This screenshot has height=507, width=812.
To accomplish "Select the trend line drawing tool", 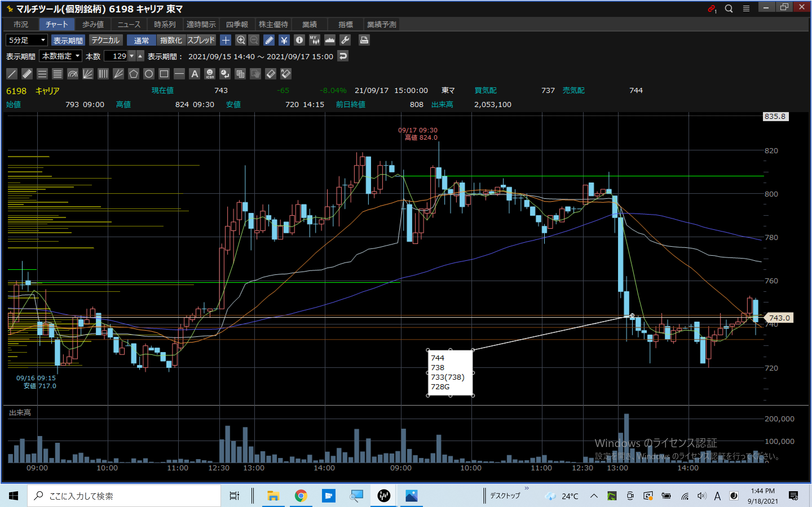I will pyautogui.click(x=12, y=74).
